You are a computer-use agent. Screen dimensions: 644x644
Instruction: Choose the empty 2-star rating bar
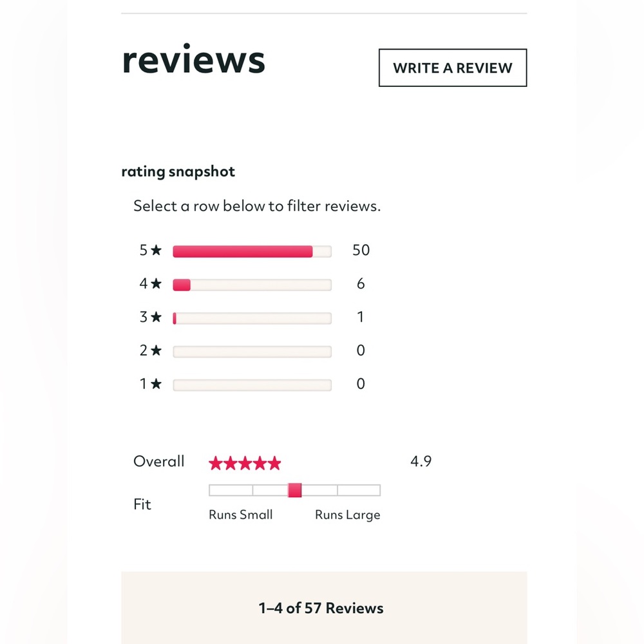pos(252,352)
